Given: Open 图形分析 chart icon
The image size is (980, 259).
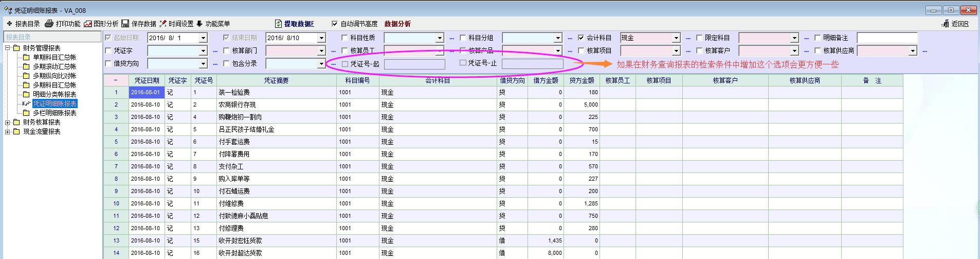Looking at the screenshot, I should [88, 24].
